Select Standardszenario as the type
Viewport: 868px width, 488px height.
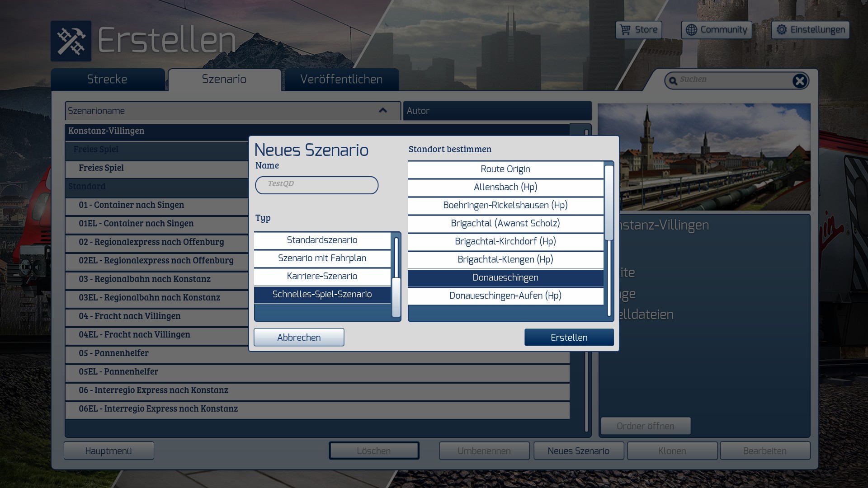[322, 240]
